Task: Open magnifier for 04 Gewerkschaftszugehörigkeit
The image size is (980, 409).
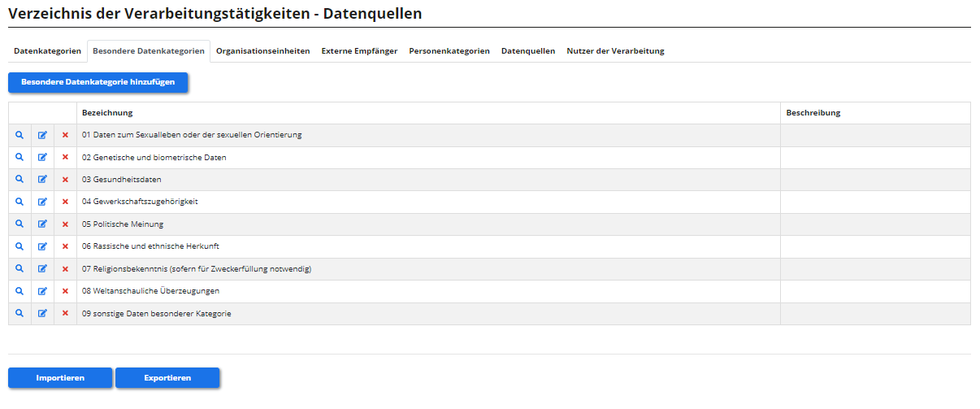Action: click(20, 202)
